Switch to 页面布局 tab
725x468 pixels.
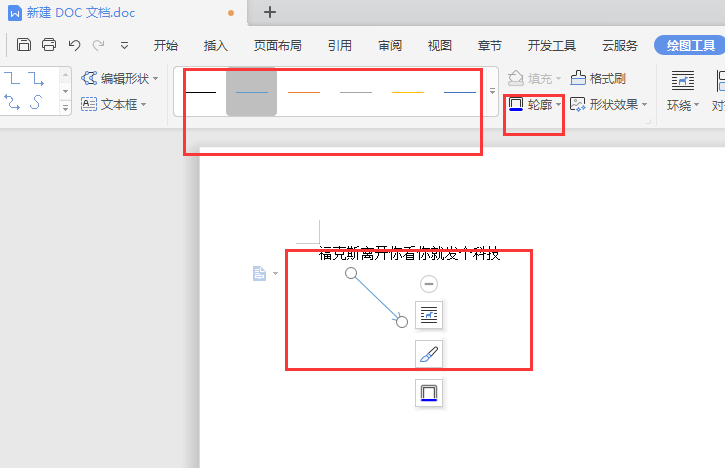277,45
